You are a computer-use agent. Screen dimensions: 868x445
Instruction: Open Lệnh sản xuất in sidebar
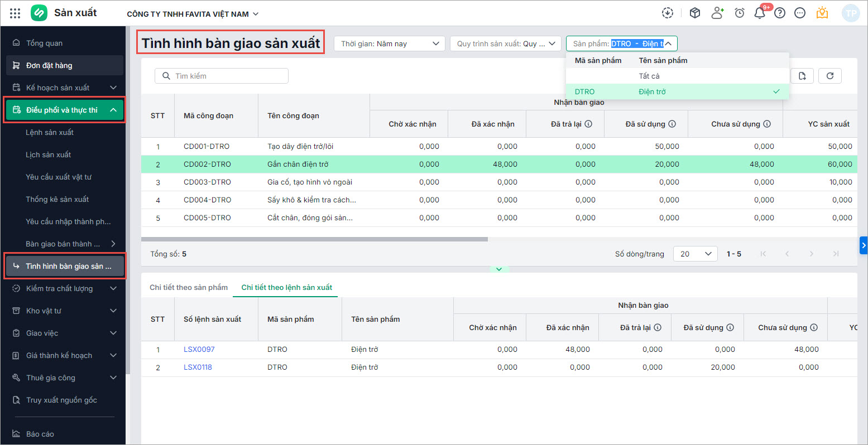[x=50, y=132]
